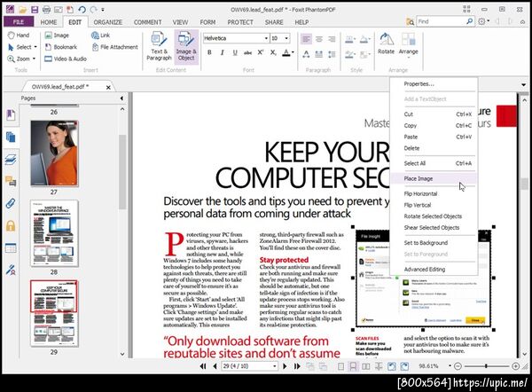Click the Rotate tool
The image size is (532, 392).
pos(386,43)
